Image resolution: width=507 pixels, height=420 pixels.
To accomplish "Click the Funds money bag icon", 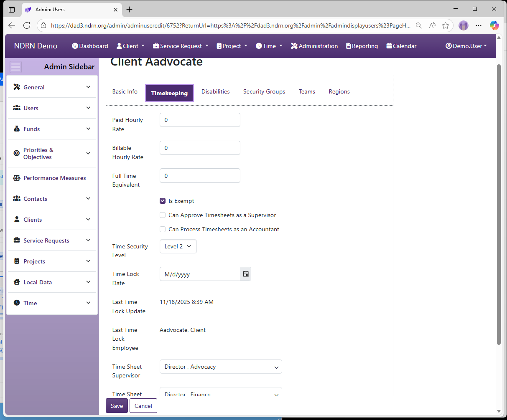I will pyautogui.click(x=17, y=129).
